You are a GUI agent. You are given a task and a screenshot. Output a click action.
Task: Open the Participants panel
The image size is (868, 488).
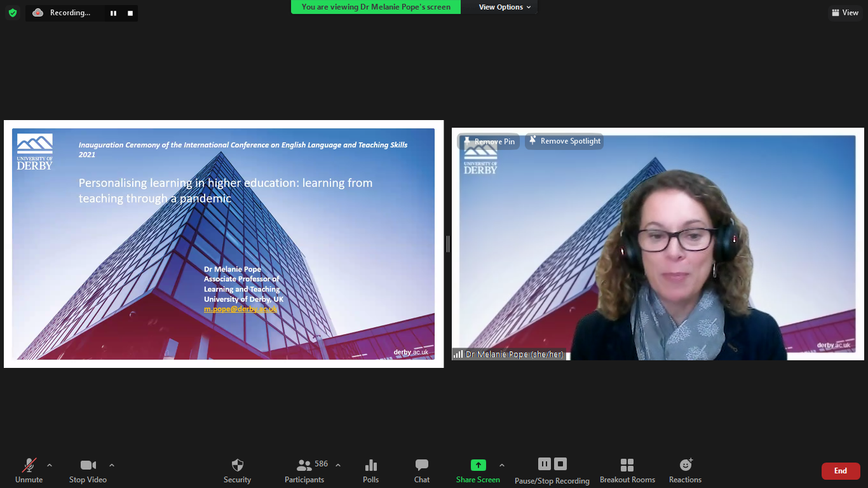click(304, 471)
